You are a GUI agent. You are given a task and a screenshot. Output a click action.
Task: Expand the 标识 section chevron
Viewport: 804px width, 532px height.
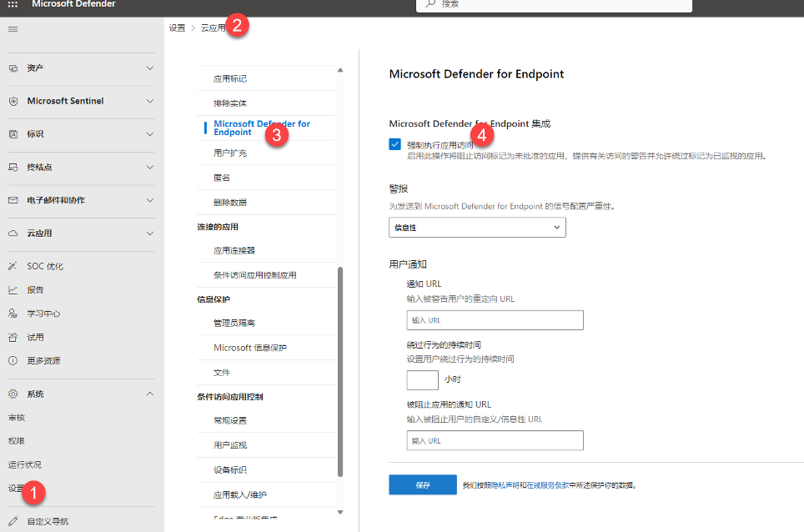[x=150, y=134]
